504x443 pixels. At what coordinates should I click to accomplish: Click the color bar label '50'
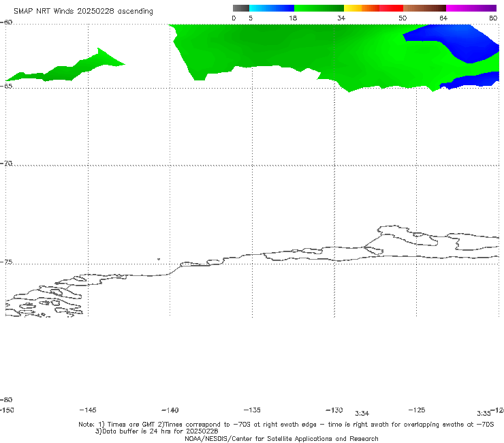(x=403, y=18)
